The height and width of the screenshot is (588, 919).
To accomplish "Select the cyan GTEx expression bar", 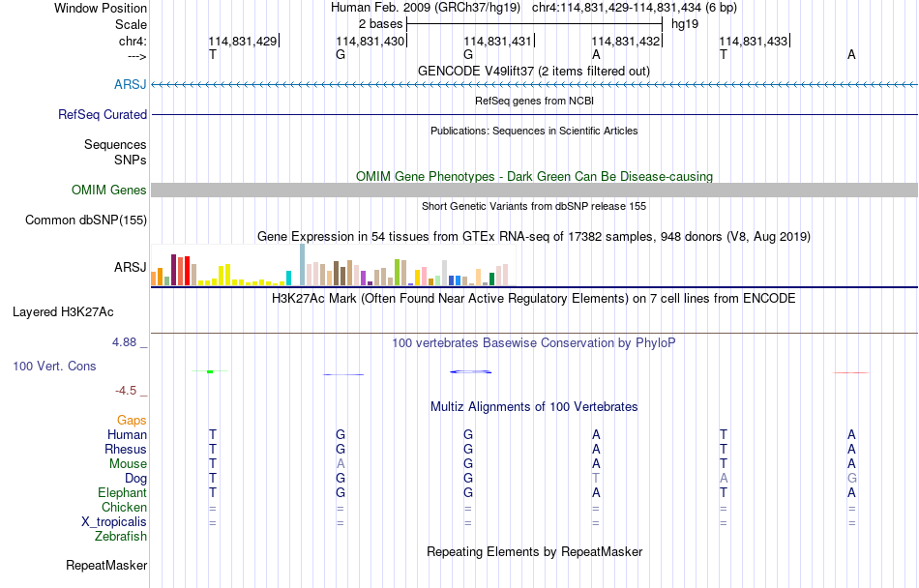I will (288, 279).
